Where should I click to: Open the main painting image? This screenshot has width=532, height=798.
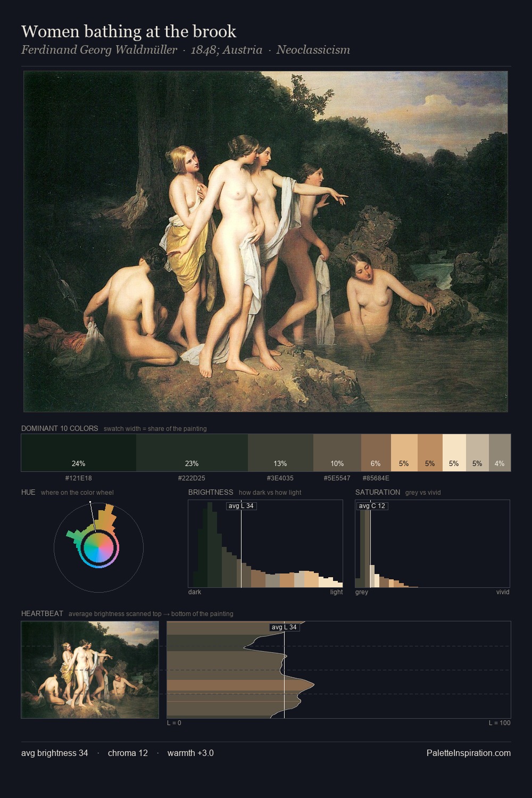click(x=266, y=242)
